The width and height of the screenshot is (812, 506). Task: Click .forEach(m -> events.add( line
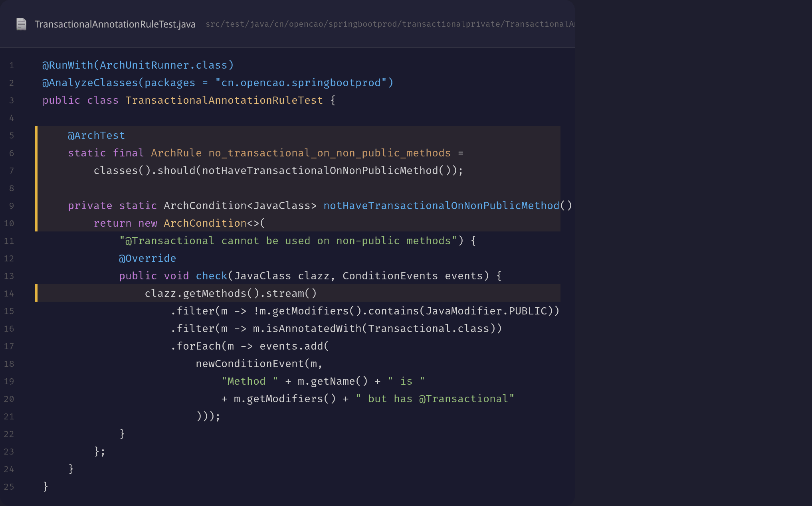coord(250,346)
